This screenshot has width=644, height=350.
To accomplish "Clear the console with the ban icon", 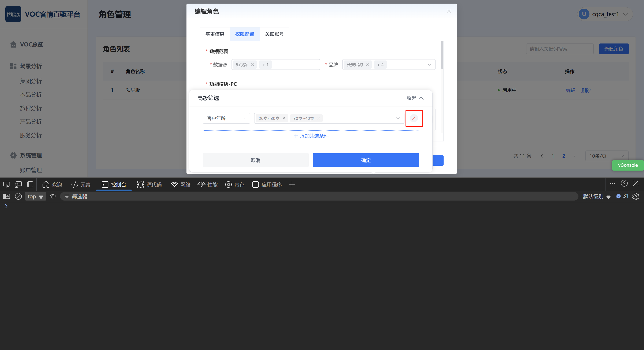I will tap(18, 197).
